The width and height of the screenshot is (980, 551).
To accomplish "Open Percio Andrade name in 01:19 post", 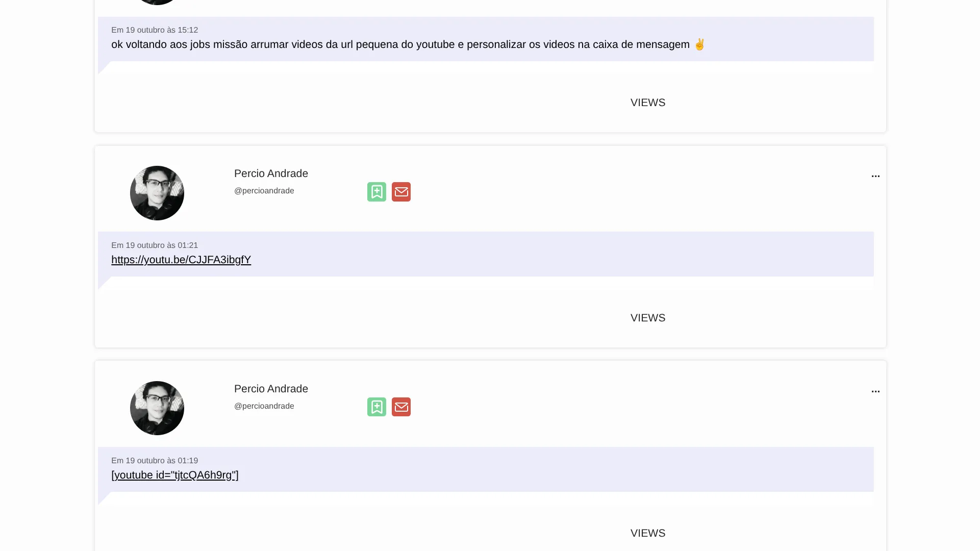I will 271,389.
